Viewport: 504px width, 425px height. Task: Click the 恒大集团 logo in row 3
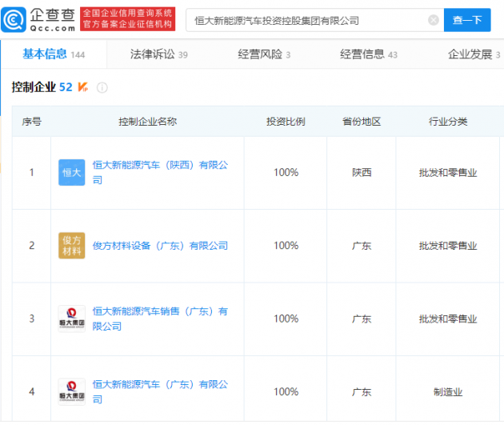[x=71, y=319]
